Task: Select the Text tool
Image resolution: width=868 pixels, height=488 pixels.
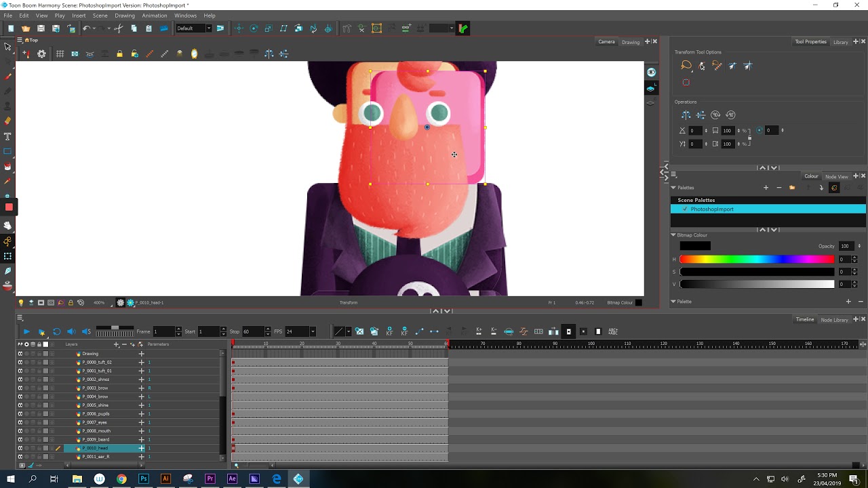Action: [8, 136]
